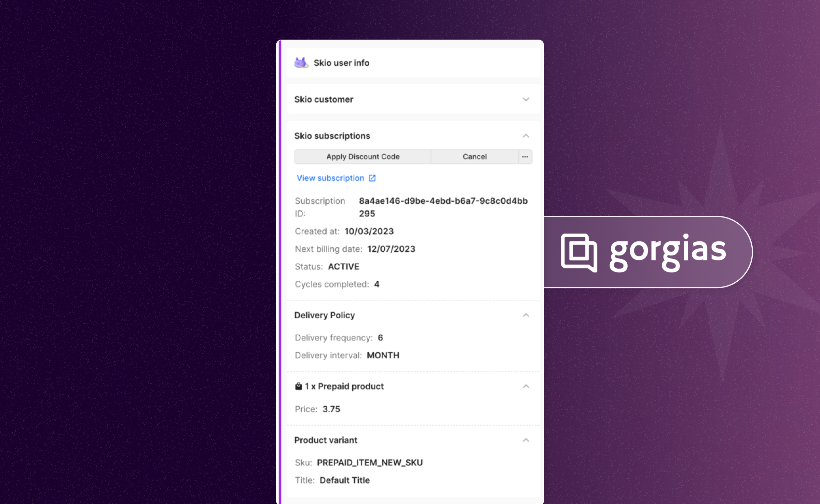Click the Apply Discount Code button
The width and height of the screenshot is (820, 504).
tap(363, 156)
